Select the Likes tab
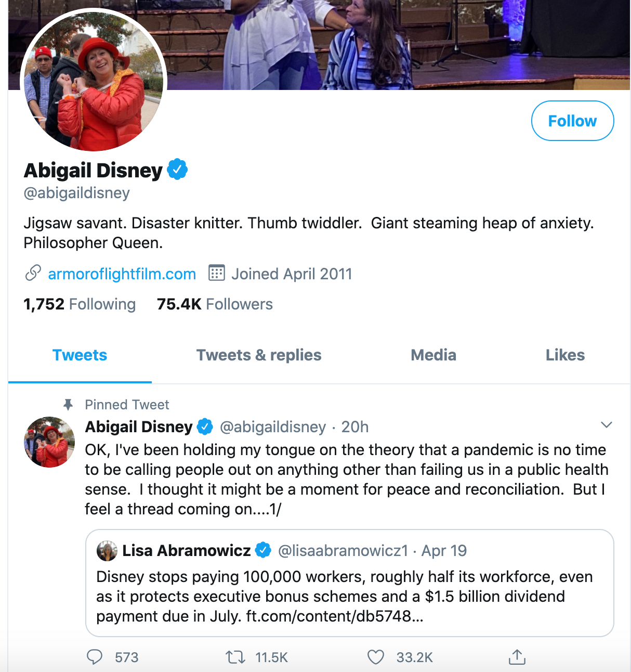The image size is (631, 672). pos(565,355)
